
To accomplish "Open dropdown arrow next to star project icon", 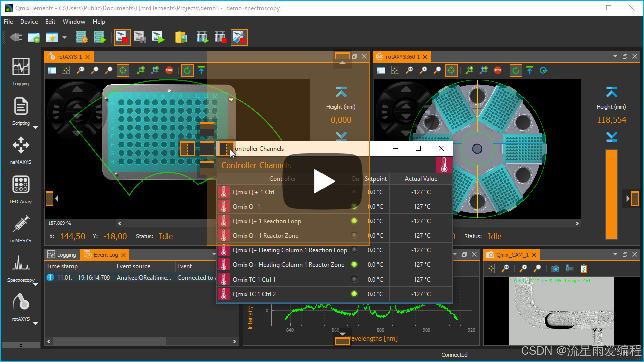I will [x=64, y=38].
